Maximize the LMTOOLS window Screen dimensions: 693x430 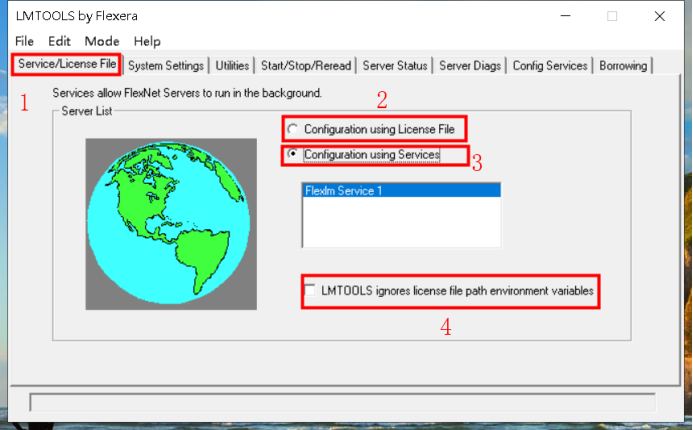[x=612, y=15]
